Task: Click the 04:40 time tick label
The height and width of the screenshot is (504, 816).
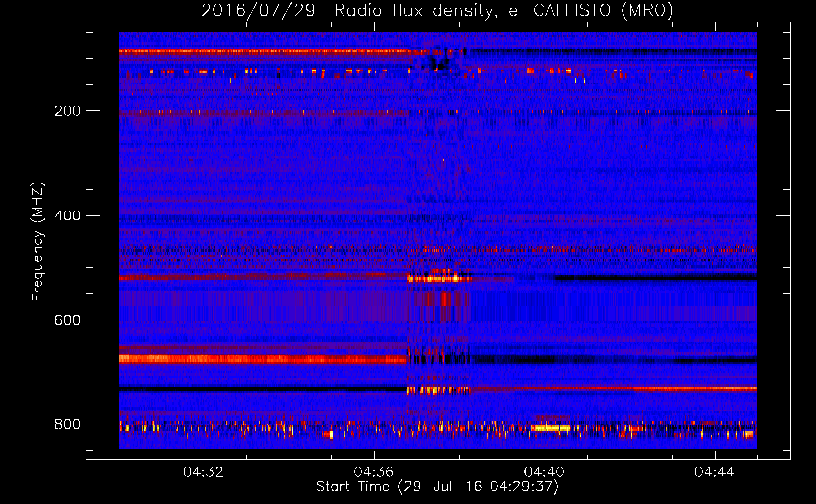Action: [x=545, y=472]
